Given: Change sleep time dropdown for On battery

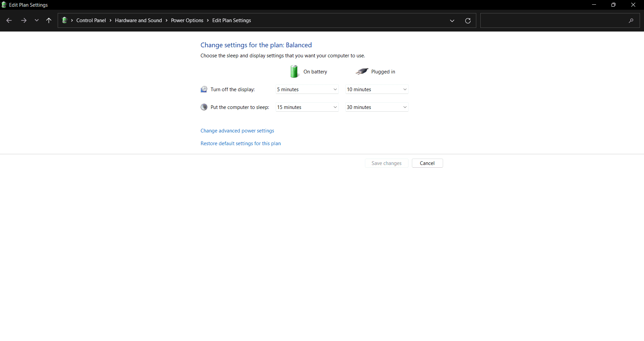Looking at the screenshot, I should tap(307, 107).
